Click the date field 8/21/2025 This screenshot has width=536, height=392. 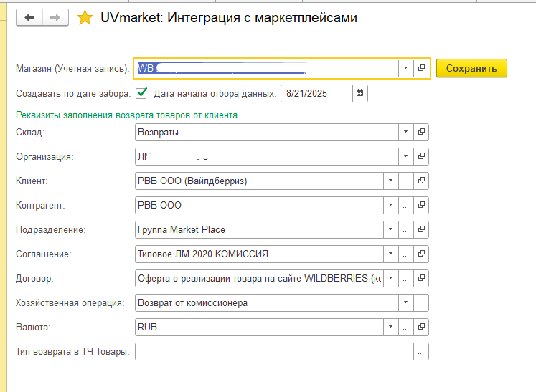point(317,93)
